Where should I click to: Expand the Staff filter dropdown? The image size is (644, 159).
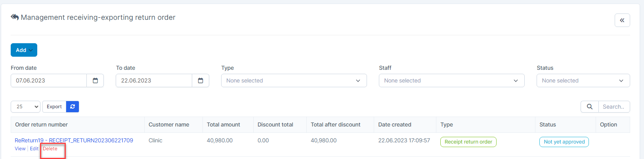[451, 80]
